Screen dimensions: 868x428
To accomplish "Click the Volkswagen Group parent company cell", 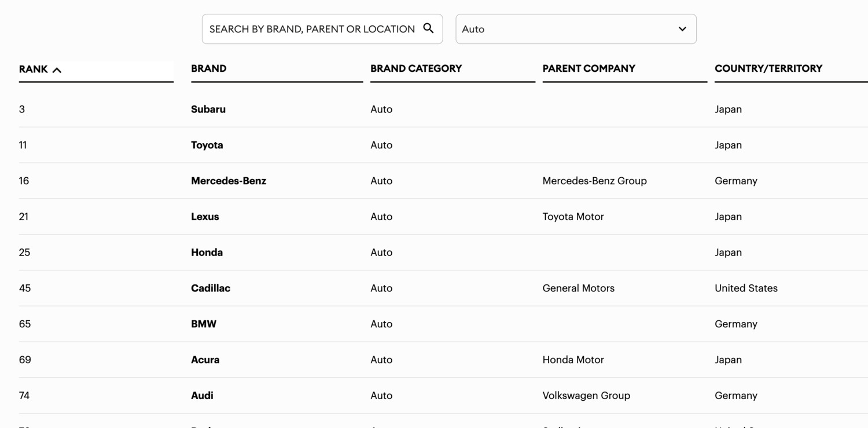I will 586,396.
